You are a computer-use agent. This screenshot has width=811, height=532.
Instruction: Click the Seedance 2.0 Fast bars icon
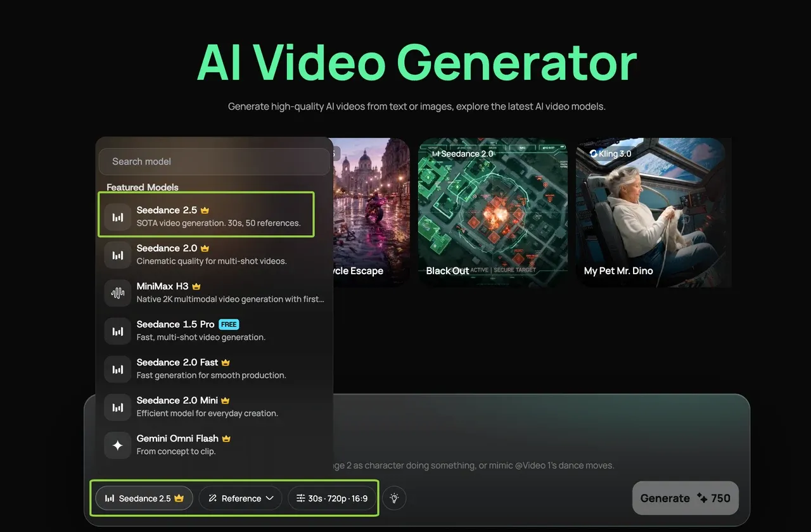tap(118, 369)
